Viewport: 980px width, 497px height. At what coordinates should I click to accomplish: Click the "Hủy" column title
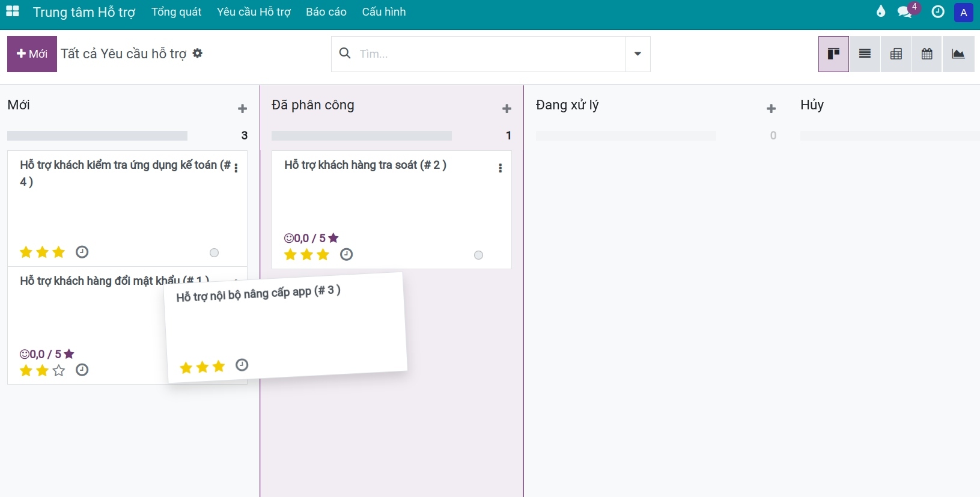(812, 105)
